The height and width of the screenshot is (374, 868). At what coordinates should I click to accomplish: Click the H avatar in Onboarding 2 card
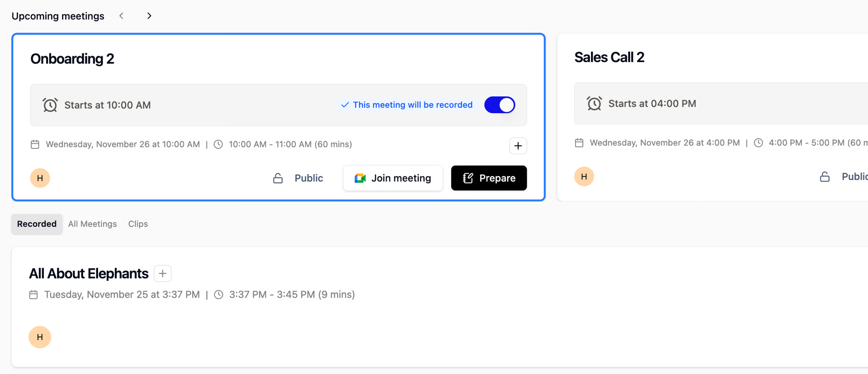(40, 178)
